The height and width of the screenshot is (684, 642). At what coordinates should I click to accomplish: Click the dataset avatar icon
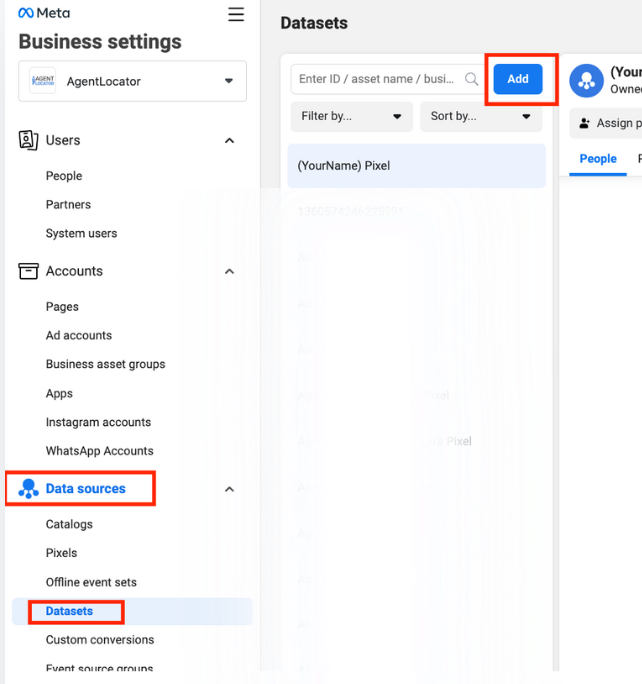tap(587, 81)
